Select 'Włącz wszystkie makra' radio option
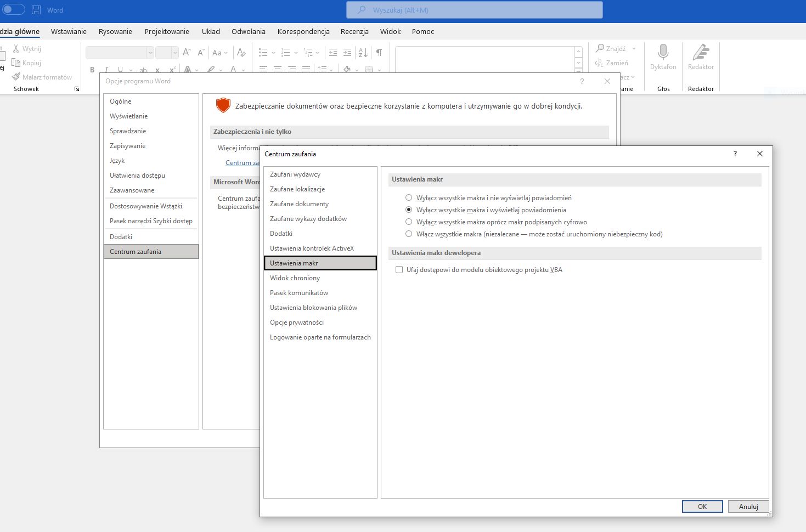This screenshot has height=532, width=806. coord(409,234)
